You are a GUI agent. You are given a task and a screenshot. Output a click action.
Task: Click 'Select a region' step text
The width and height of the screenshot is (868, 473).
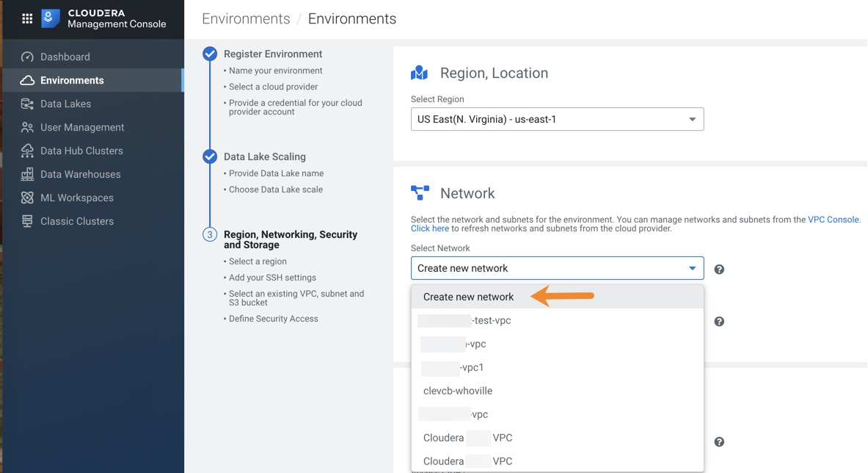click(x=258, y=261)
